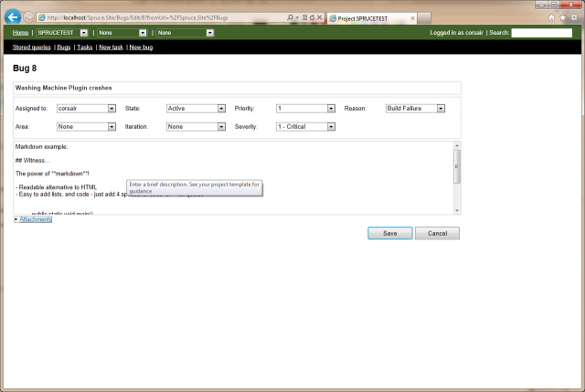Click the refresh icon in address bar
Image resolution: width=585 pixels, height=392 pixels.
click(312, 17)
